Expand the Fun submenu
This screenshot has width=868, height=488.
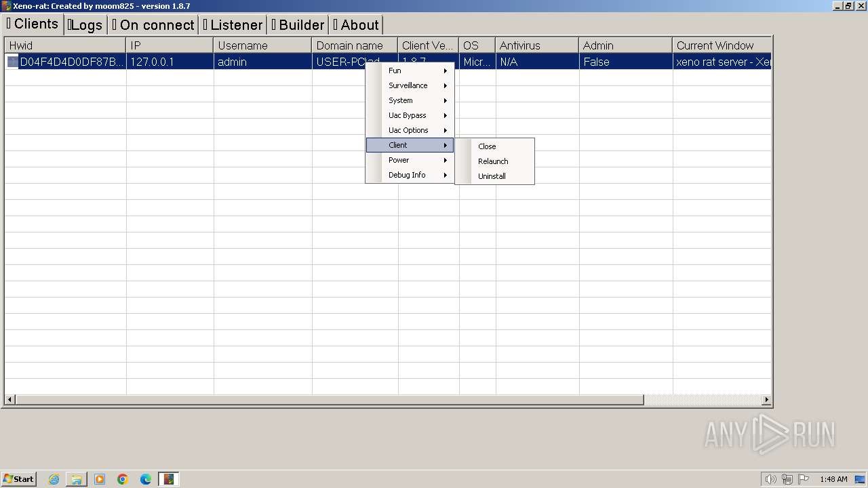click(410, 70)
